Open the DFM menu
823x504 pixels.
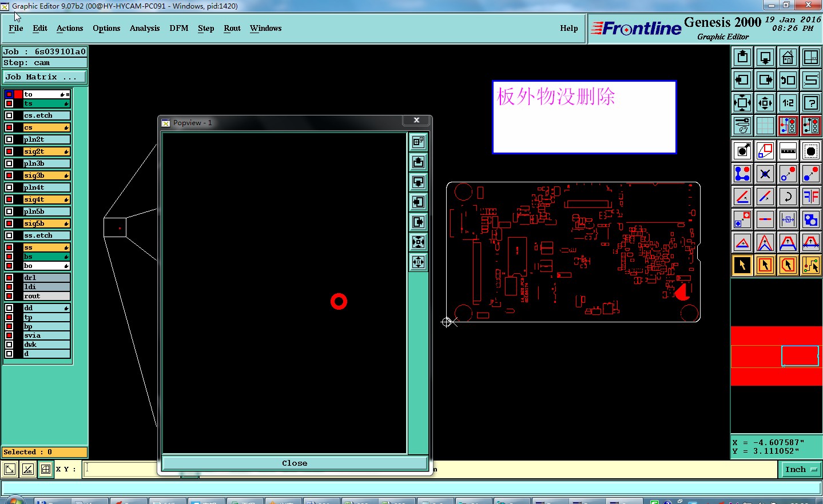(x=179, y=28)
